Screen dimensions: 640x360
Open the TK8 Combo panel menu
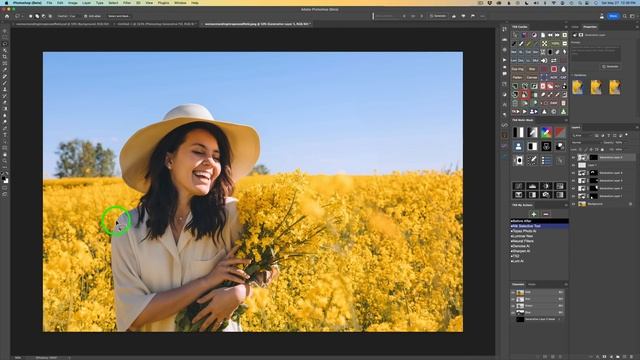[566, 27]
